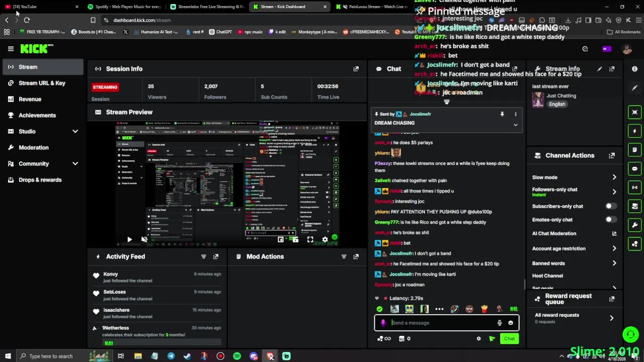The width and height of the screenshot is (644, 362).
Task: Open Drops & rewards page
Action: [42, 179]
